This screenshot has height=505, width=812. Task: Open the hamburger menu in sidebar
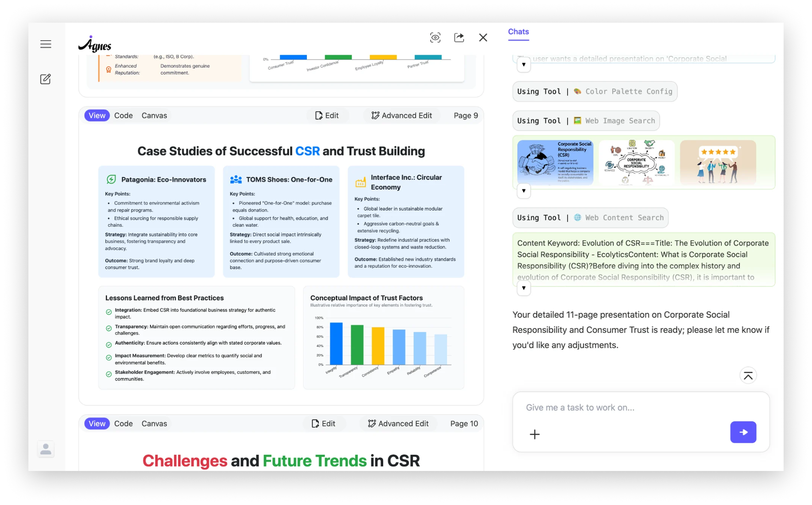pyautogui.click(x=45, y=44)
